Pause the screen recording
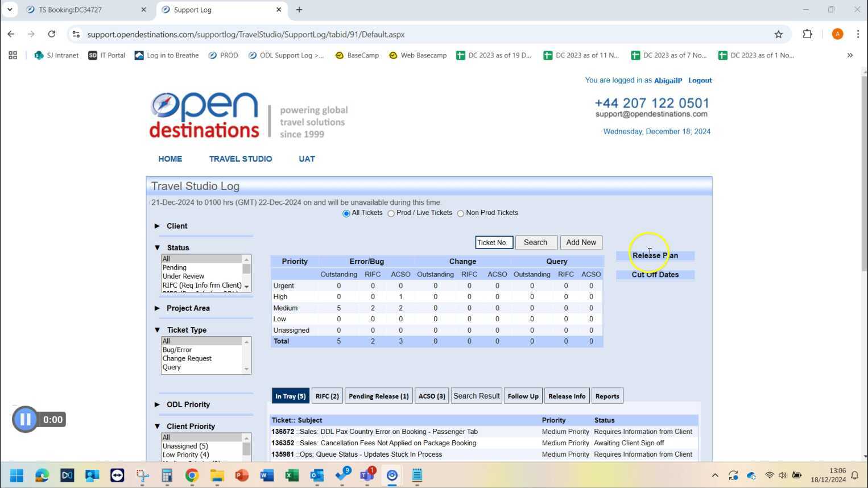The height and width of the screenshot is (488, 868). pyautogui.click(x=25, y=420)
